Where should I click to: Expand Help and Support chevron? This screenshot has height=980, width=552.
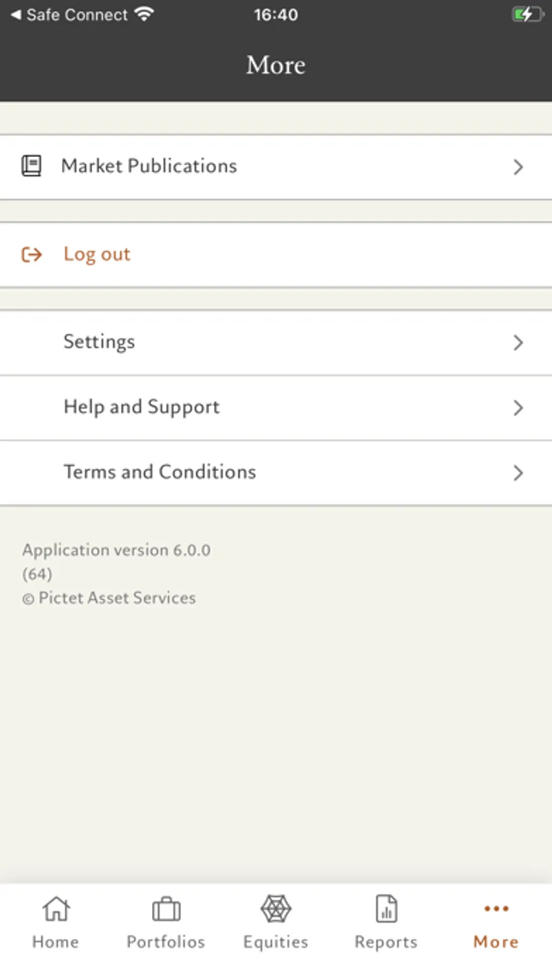(x=518, y=408)
